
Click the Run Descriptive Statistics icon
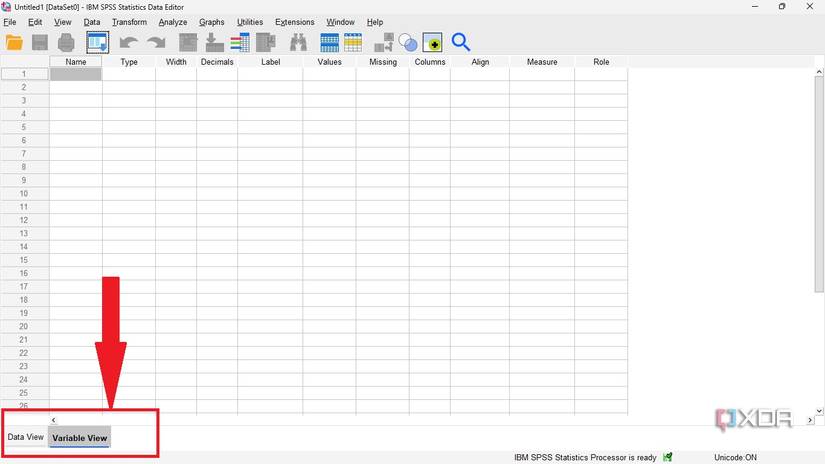point(266,43)
